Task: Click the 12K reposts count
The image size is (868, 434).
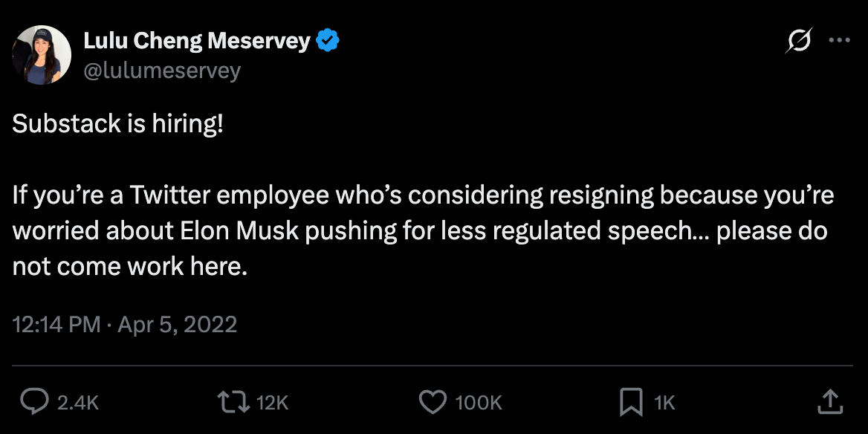Action: (272, 403)
